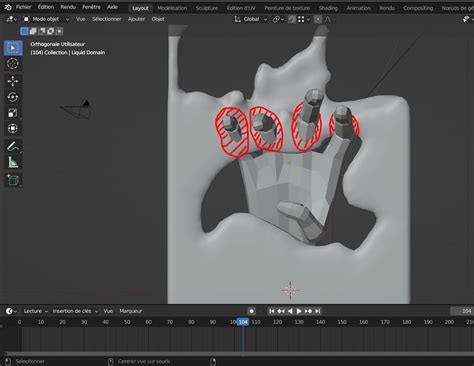The width and height of the screenshot is (474, 366).
Task: Open the timeline editor type menu
Action: point(11,311)
